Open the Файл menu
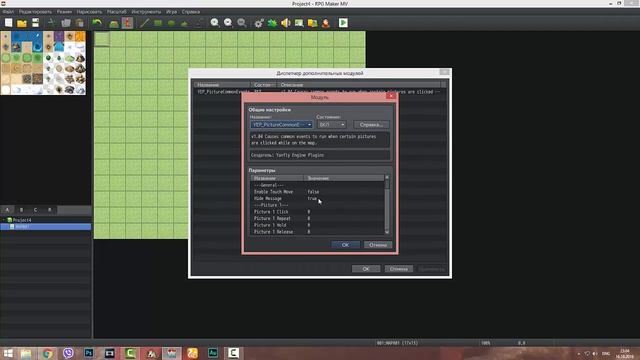This screenshot has height=360, width=640. [x=8, y=12]
